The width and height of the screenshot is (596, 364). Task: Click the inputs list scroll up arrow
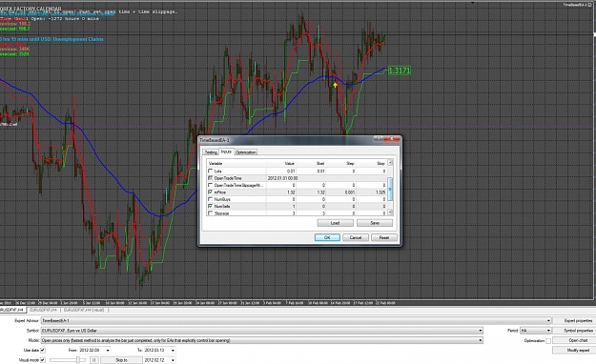pyautogui.click(x=390, y=163)
